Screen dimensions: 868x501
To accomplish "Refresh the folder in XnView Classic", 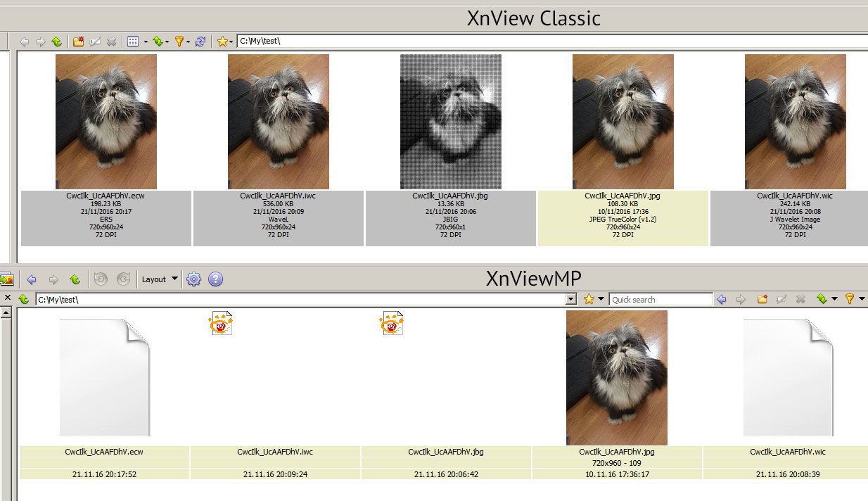I will point(200,42).
